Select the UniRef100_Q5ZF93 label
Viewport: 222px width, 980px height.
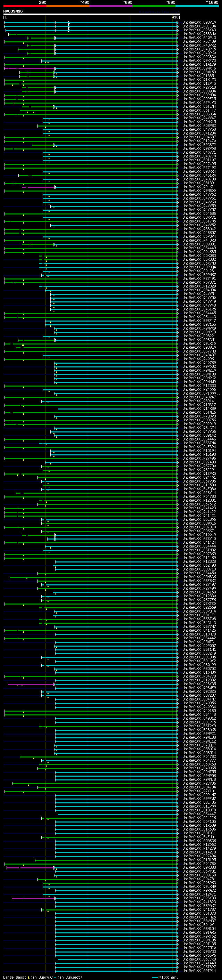click(199, 565)
